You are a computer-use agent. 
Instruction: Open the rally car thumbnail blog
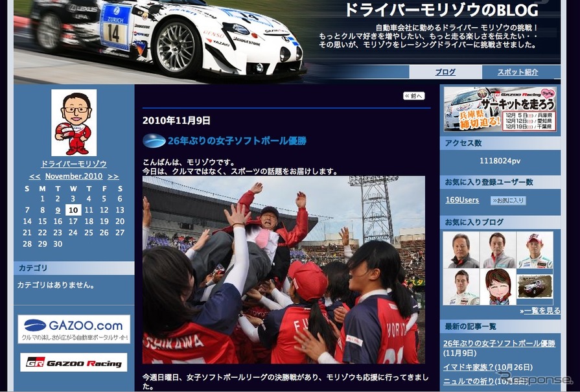[x=535, y=286]
